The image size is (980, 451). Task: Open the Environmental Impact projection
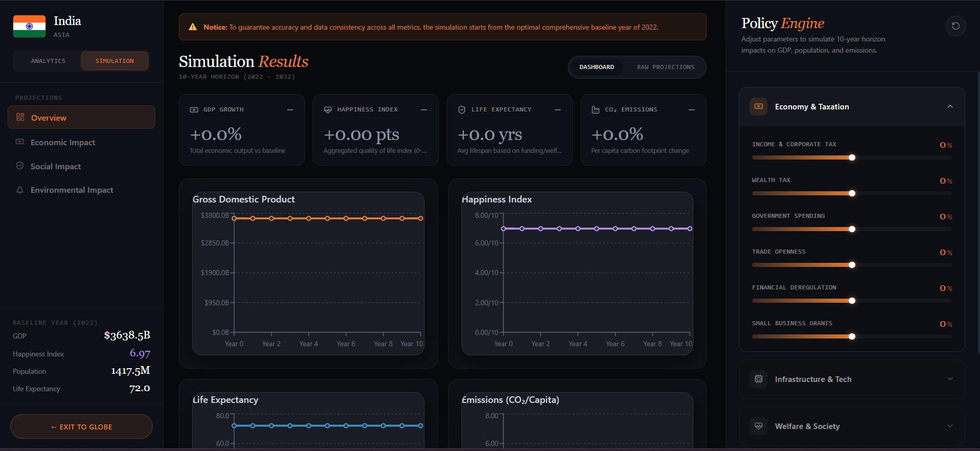pos(81,190)
